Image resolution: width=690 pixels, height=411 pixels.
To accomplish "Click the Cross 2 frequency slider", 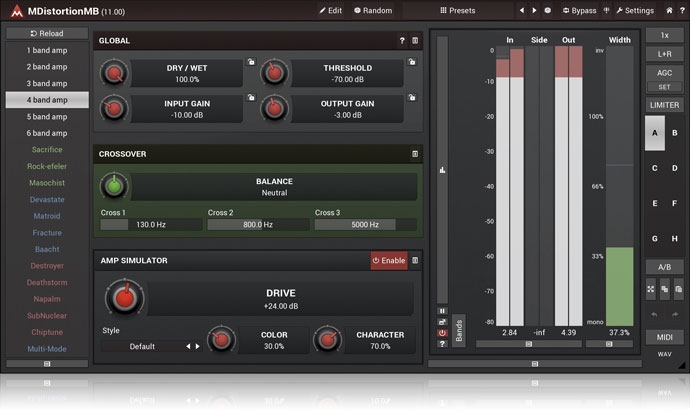I will 257,225.
